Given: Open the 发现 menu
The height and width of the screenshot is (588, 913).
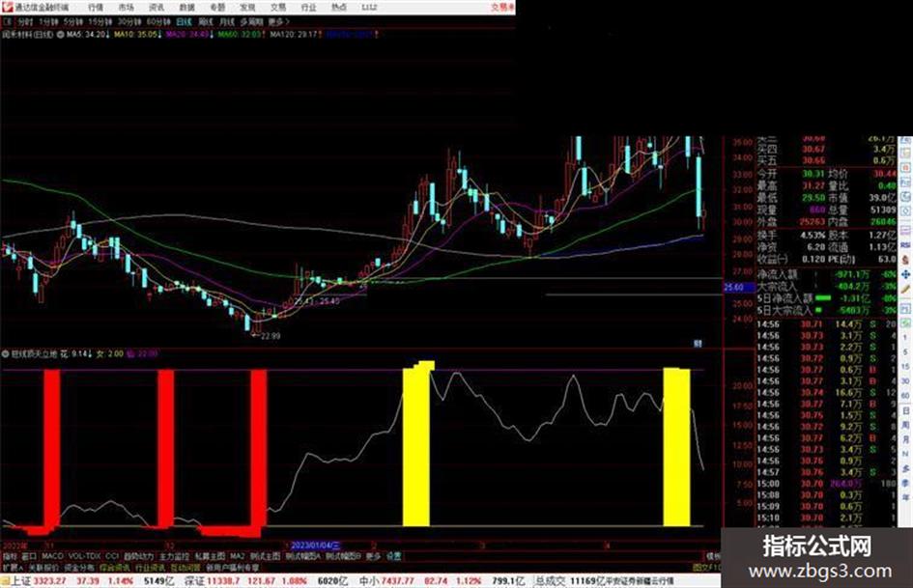Looking at the screenshot, I should coord(247,8).
